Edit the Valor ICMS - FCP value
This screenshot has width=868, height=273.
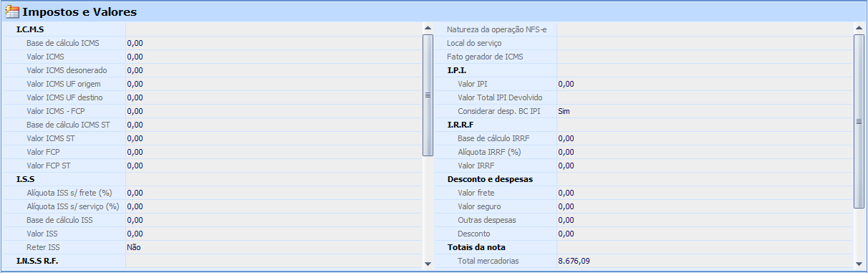[x=274, y=111]
